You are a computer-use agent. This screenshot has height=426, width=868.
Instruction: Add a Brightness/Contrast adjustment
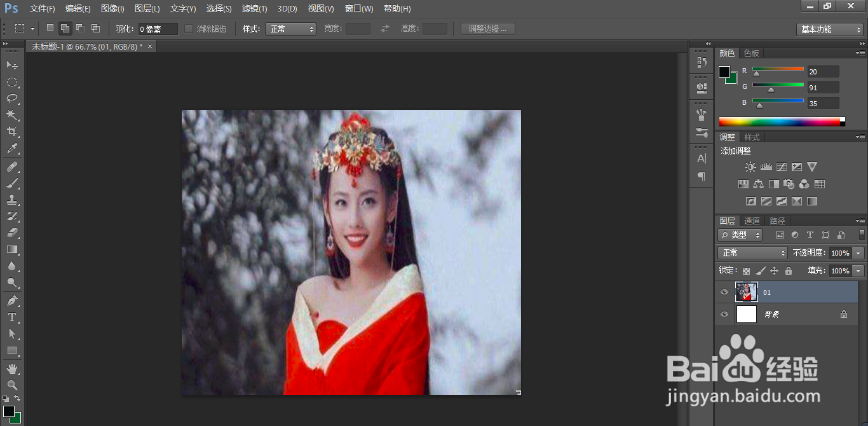click(750, 167)
